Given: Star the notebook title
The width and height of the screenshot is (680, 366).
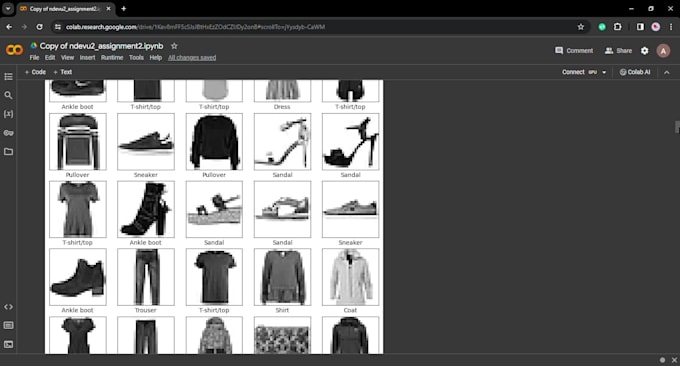Looking at the screenshot, I should (x=174, y=46).
